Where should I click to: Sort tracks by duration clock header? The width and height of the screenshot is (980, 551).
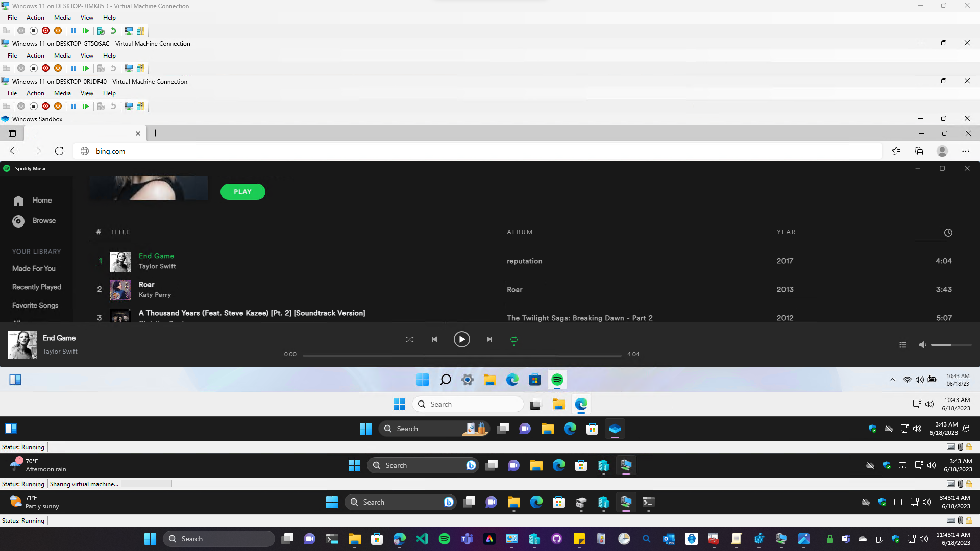[x=948, y=233]
